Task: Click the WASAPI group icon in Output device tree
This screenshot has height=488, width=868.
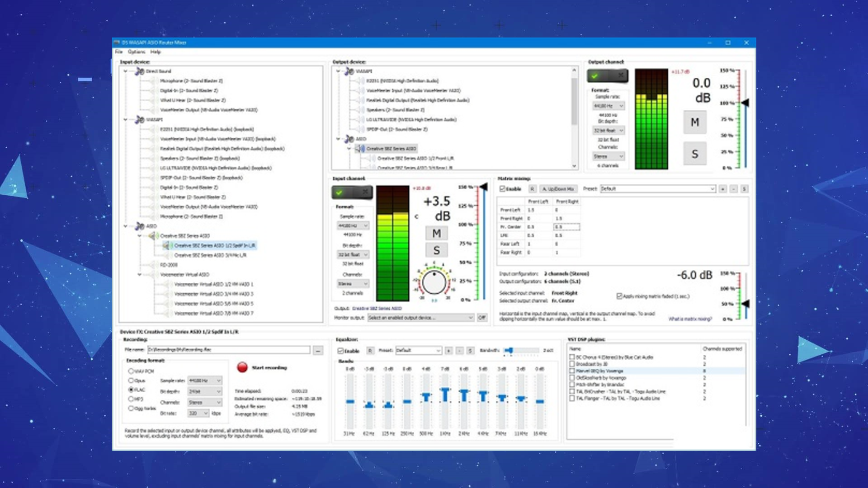Action: [349, 71]
